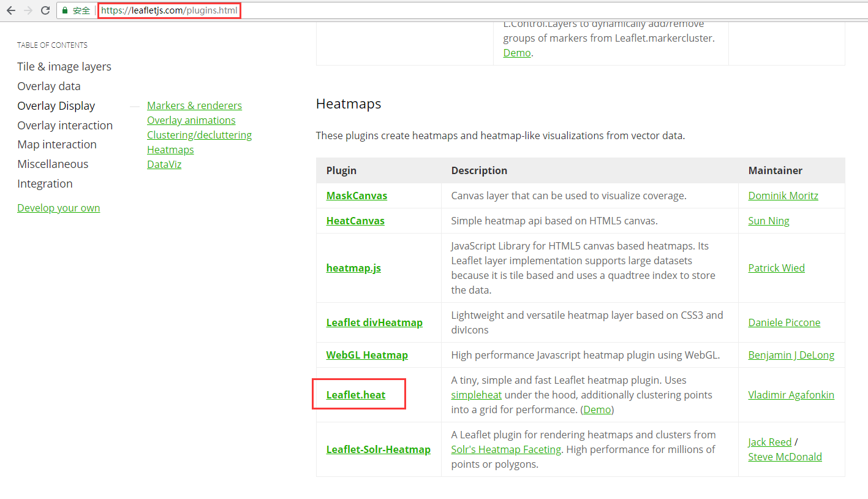Click the browser back arrow
The width and height of the screenshot is (868, 499).
click(x=11, y=10)
